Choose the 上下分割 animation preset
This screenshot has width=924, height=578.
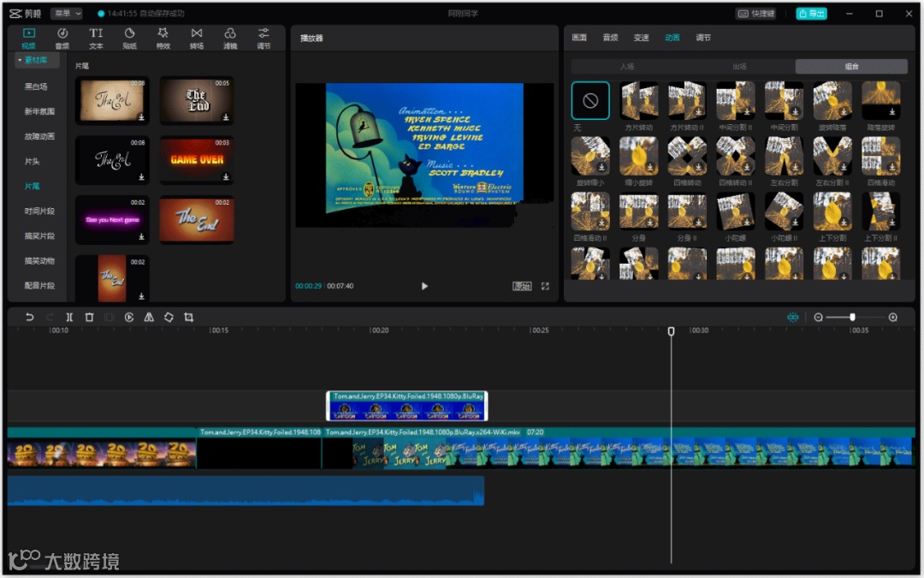[832, 212]
